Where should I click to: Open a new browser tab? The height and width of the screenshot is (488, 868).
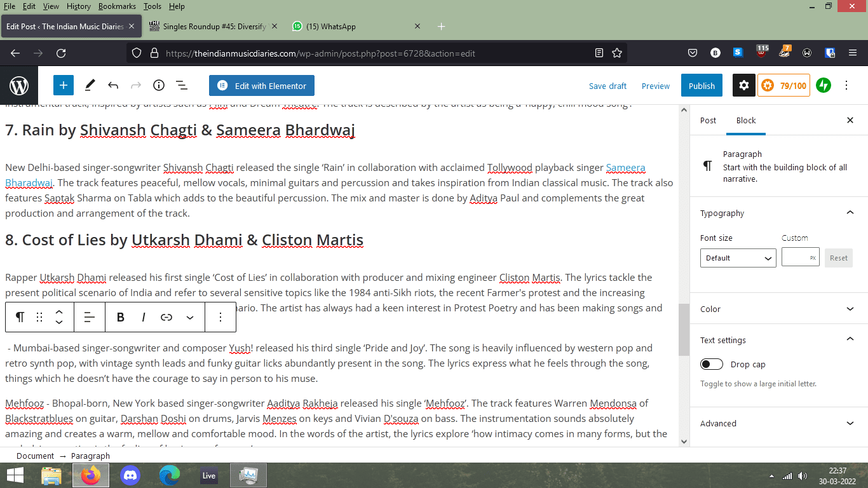[x=442, y=27]
